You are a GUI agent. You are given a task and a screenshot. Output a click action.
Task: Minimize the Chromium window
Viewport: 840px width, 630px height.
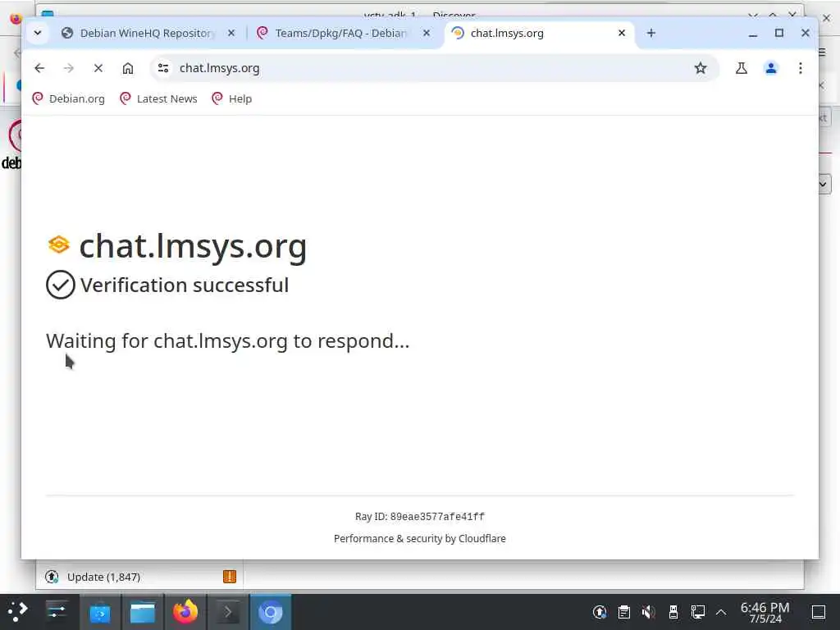753,33
